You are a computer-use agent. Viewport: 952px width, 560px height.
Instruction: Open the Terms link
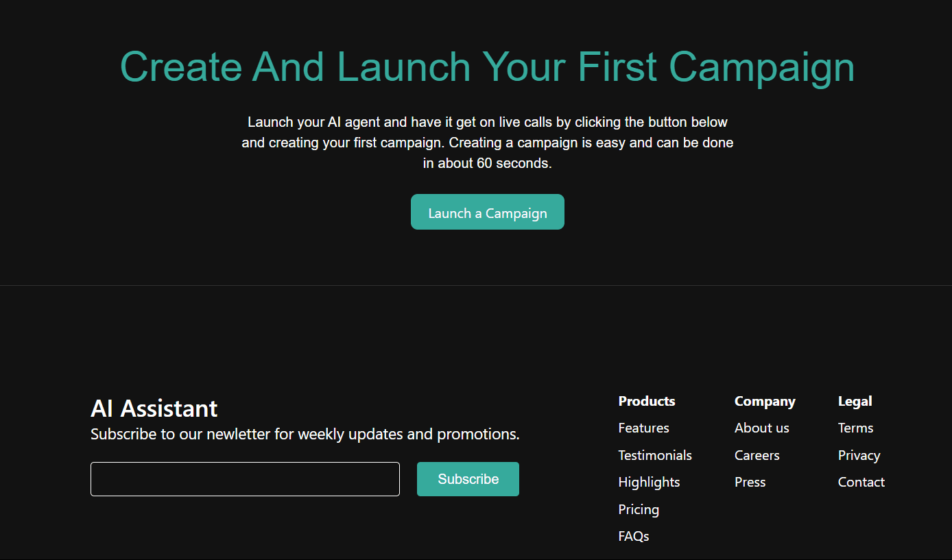855,428
